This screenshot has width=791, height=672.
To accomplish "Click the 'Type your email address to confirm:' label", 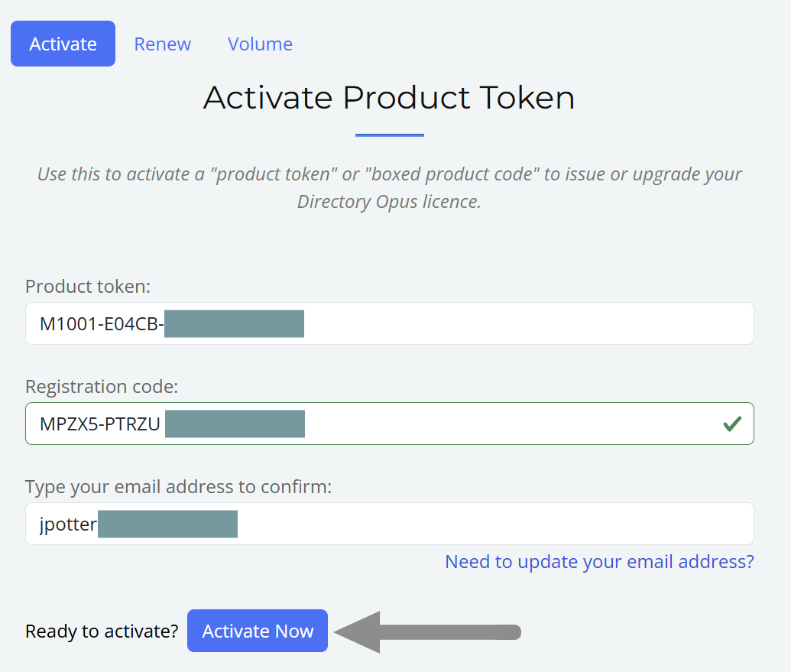I will pyautogui.click(x=178, y=487).
